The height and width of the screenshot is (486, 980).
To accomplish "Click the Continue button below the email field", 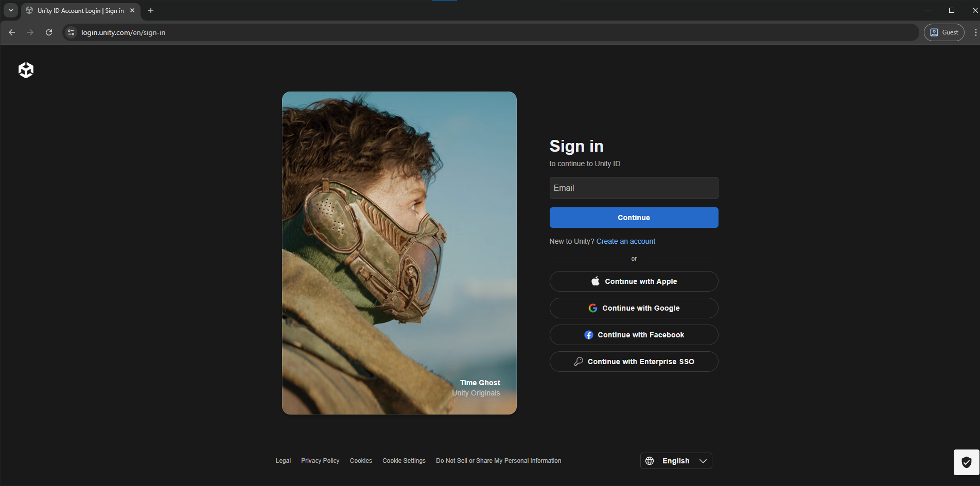I will pos(634,217).
